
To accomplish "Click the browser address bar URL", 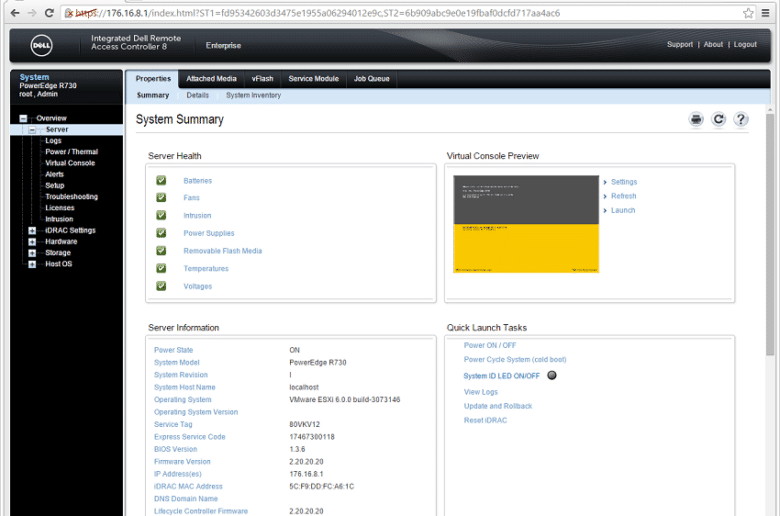I will coord(318,13).
